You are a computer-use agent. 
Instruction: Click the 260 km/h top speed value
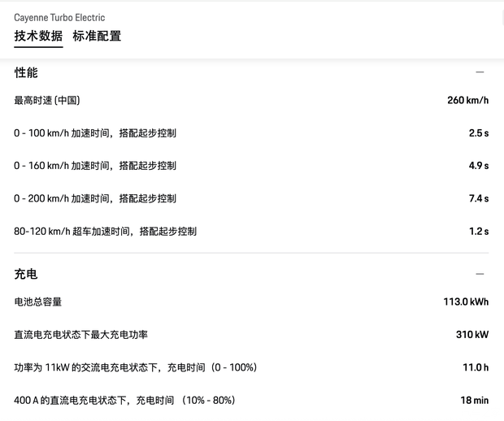(467, 100)
